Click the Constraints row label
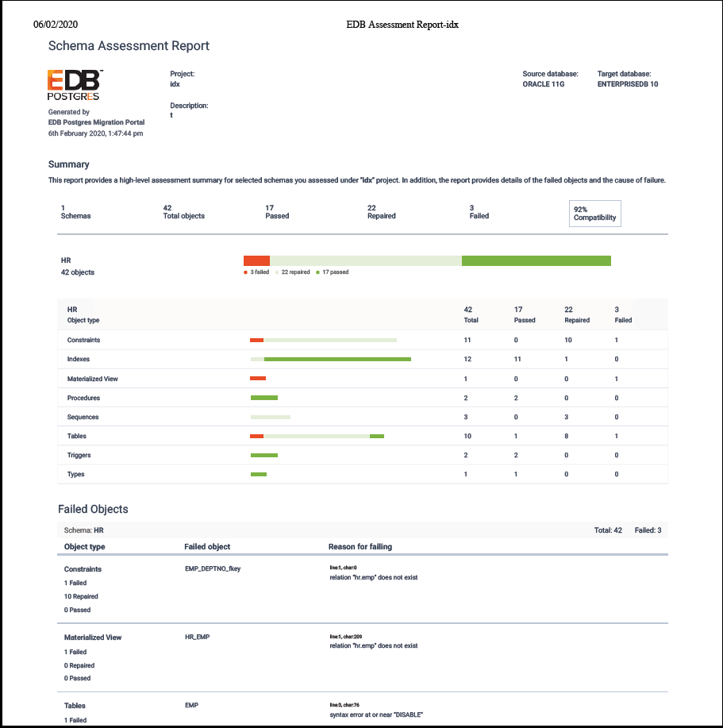Screen dimensions: 723x728 (x=83, y=340)
